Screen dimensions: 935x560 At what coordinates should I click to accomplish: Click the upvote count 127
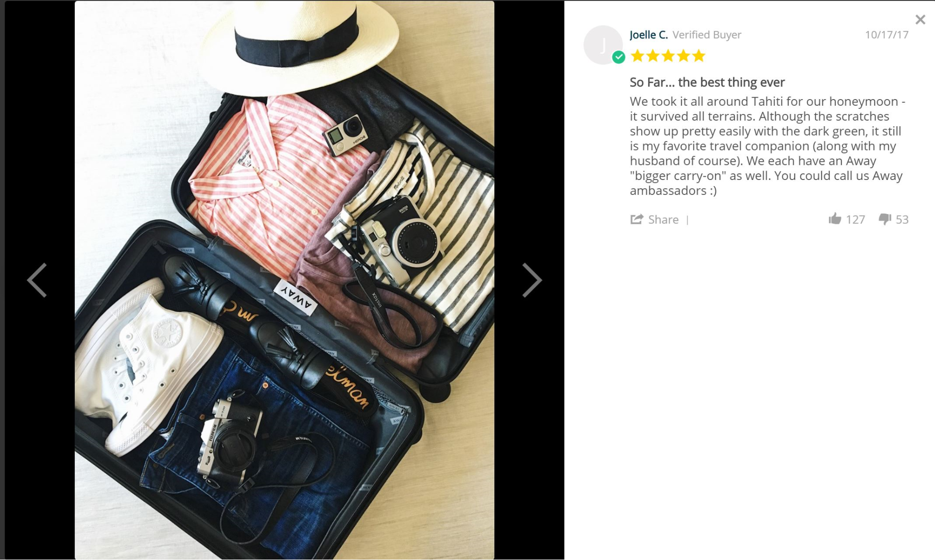tap(855, 219)
